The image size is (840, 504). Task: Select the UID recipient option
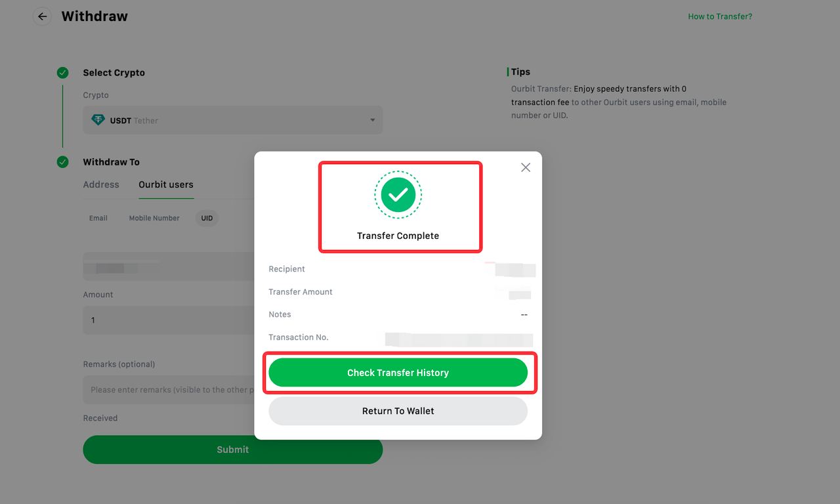tap(207, 218)
